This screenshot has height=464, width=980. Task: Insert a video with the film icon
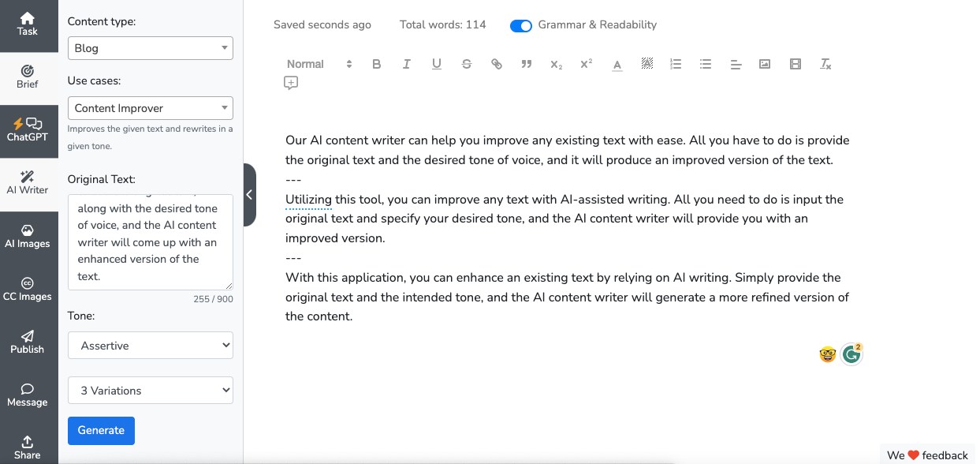click(796, 65)
